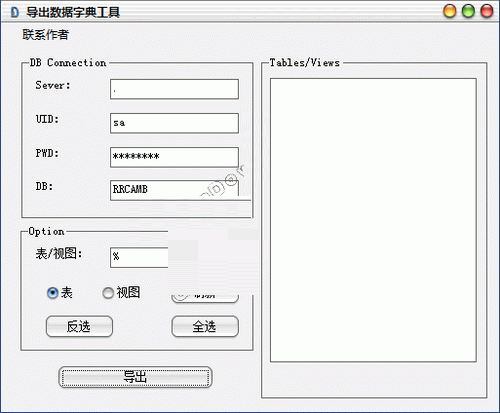Screen dimensions: 500x413
Task: Click the 全选 button
Action: coord(205,326)
